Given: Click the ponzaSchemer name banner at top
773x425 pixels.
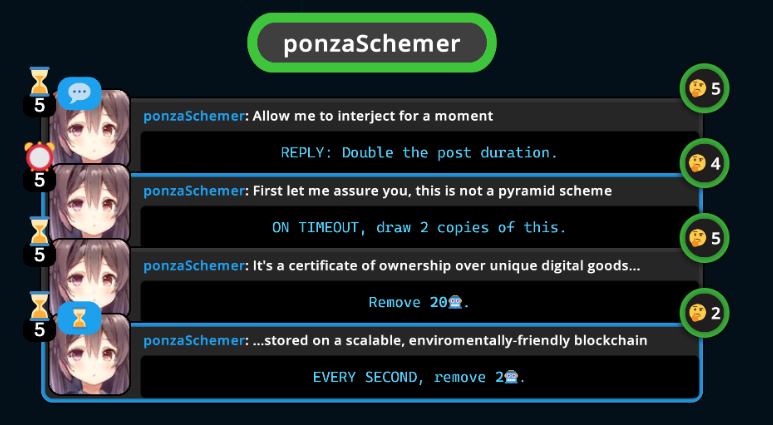Looking at the screenshot, I should 371,44.
